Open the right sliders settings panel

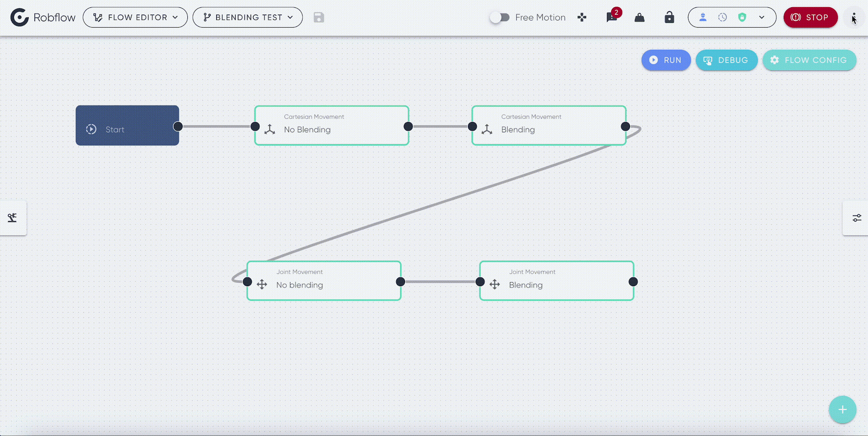pyautogui.click(x=856, y=218)
